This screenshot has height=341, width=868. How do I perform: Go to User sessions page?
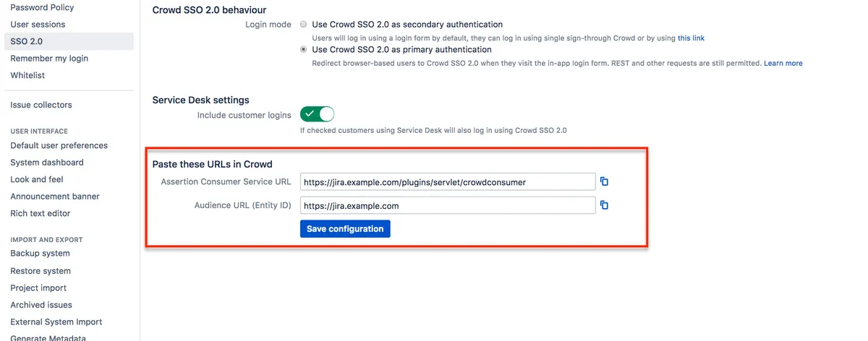coord(38,25)
